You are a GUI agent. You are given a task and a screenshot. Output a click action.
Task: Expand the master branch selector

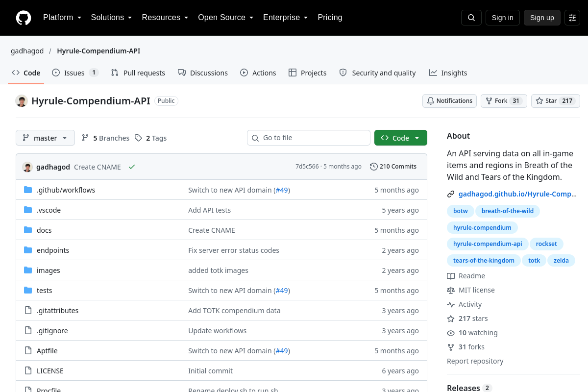(x=45, y=138)
